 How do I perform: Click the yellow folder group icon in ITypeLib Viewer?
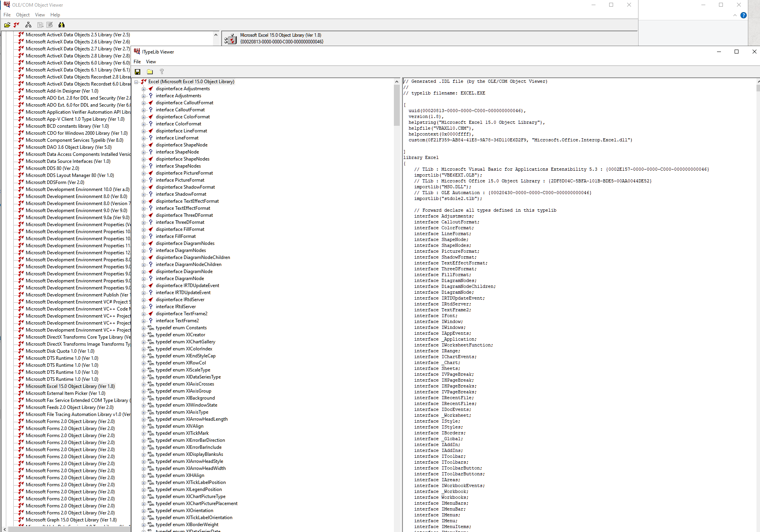coord(150,72)
